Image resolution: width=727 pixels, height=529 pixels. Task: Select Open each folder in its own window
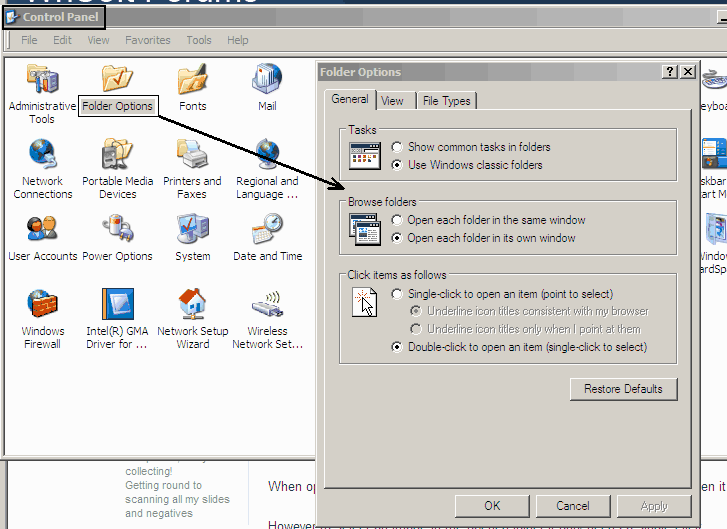coord(483,238)
